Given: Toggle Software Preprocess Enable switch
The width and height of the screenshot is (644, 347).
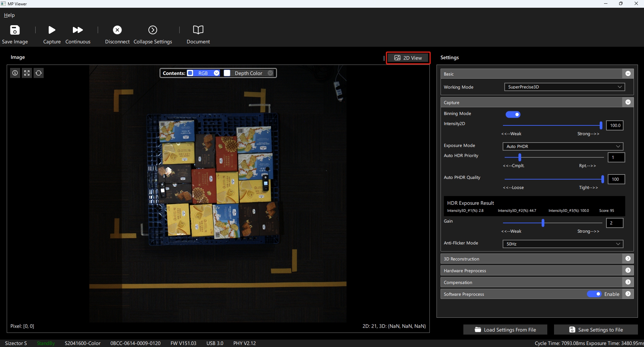Looking at the screenshot, I should (594, 294).
